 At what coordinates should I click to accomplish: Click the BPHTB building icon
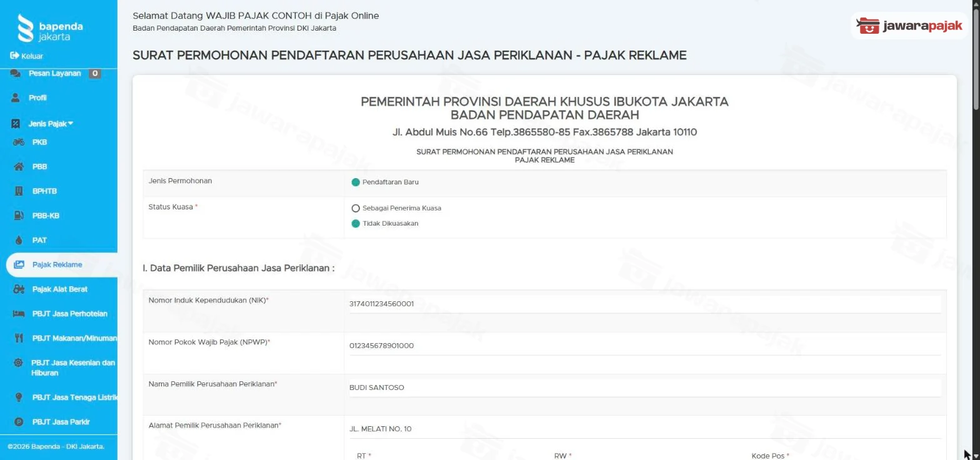[19, 191]
